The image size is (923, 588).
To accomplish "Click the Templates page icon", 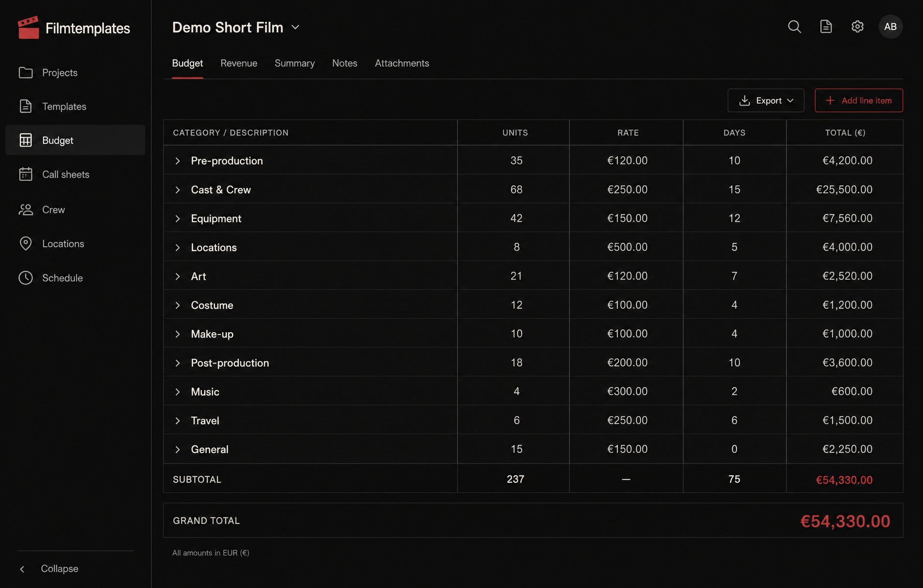I will 26,106.
